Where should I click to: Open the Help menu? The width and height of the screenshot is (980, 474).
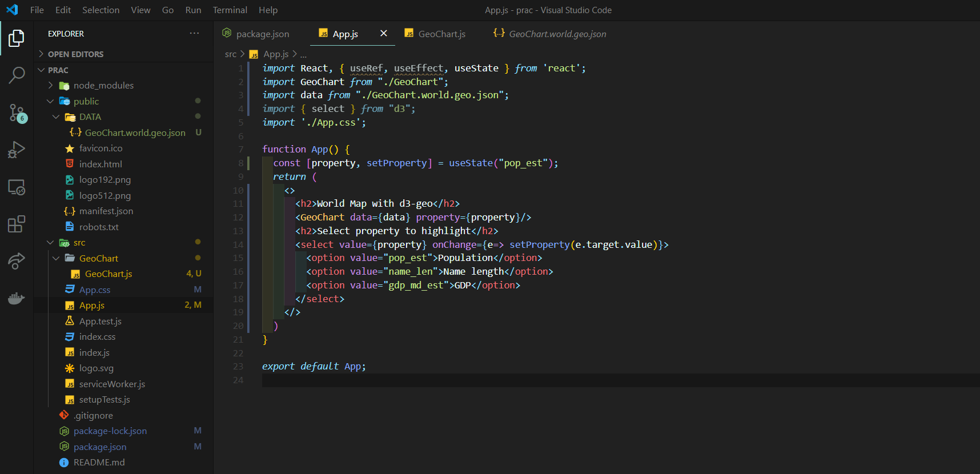click(x=268, y=10)
